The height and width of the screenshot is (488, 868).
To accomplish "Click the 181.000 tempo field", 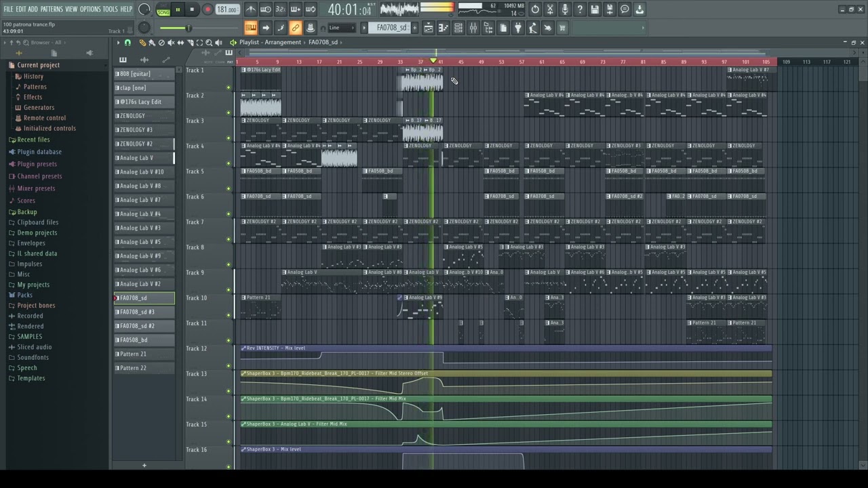I will 228,9.
